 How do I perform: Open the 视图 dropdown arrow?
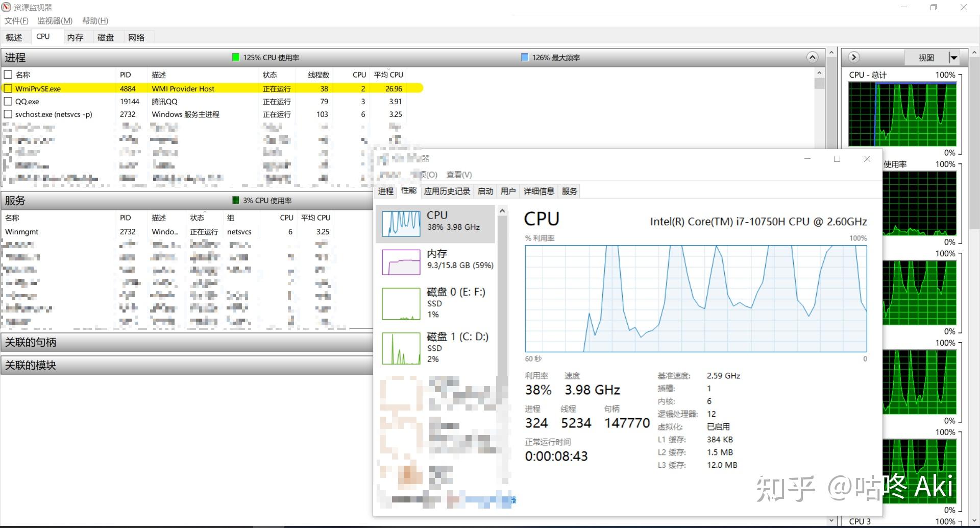point(954,57)
